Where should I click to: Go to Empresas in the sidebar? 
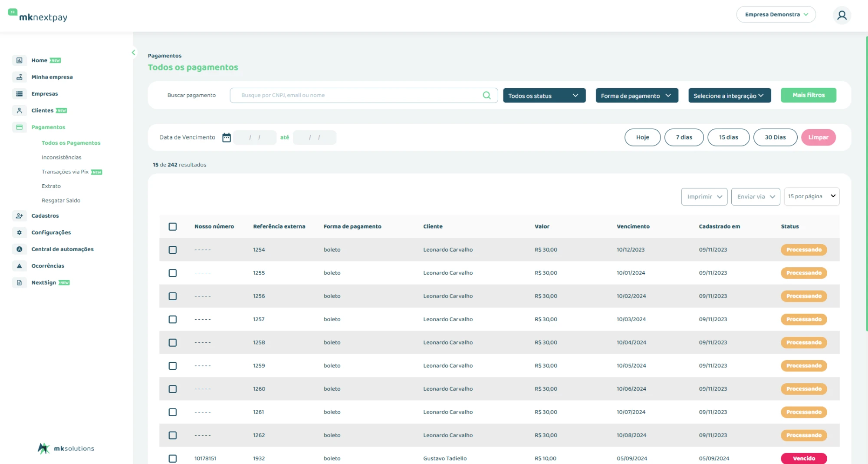[x=45, y=94]
